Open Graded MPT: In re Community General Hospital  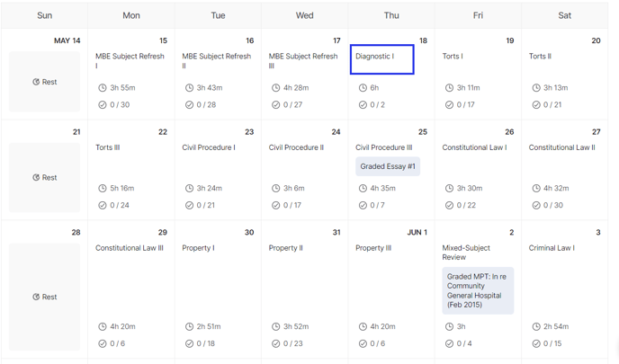[478, 290]
